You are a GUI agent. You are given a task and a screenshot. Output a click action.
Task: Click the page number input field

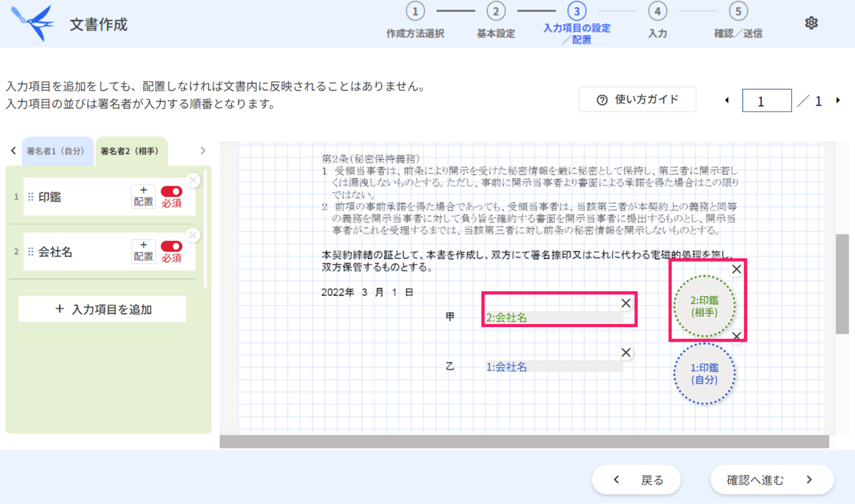[x=766, y=101]
